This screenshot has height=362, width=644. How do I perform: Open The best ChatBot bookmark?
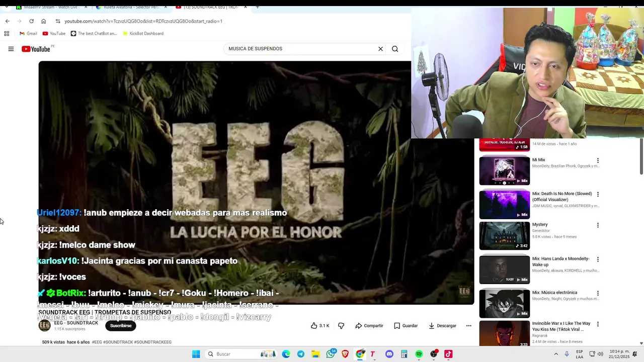[x=94, y=34]
